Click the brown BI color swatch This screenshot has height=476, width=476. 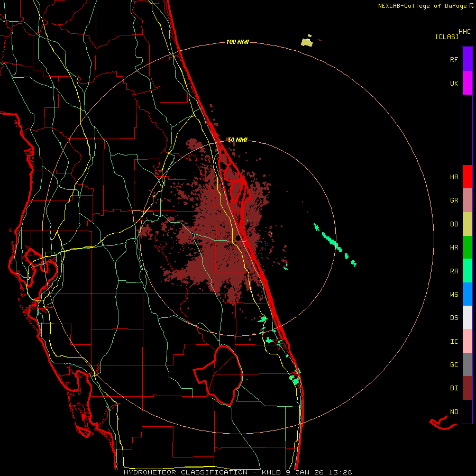point(467,388)
